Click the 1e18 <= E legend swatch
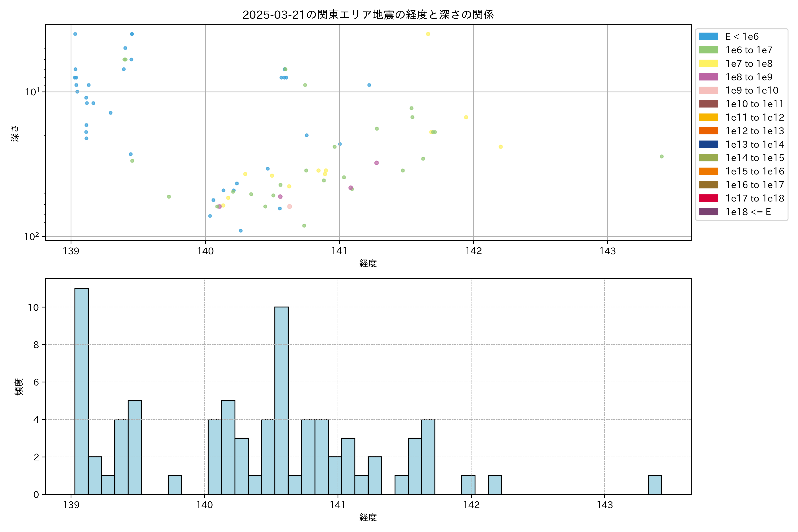798x532 pixels. [708, 212]
